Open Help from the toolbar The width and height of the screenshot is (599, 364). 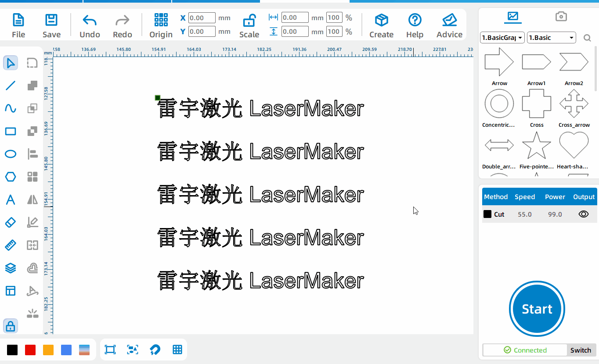[415, 25]
